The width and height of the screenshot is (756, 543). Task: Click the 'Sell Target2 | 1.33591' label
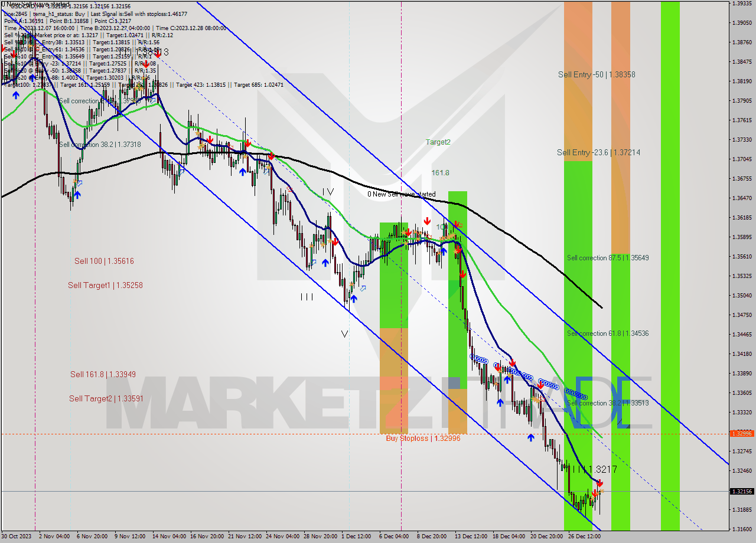pyautogui.click(x=106, y=398)
